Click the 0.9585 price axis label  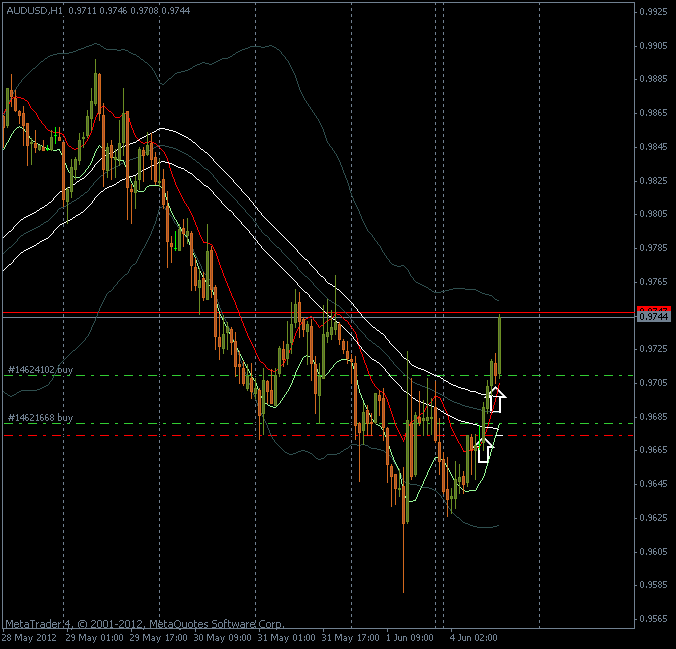654,585
